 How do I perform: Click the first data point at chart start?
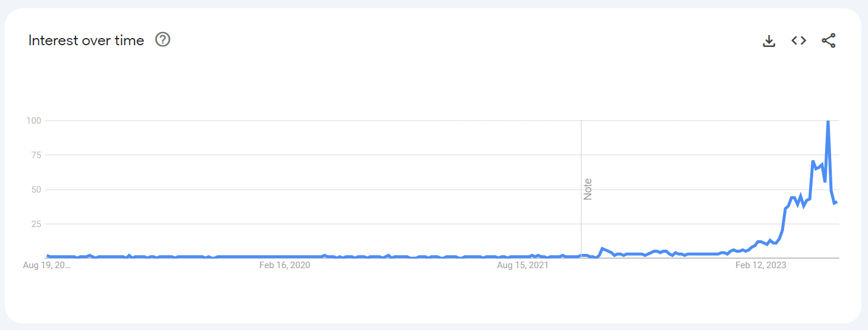[48, 256]
